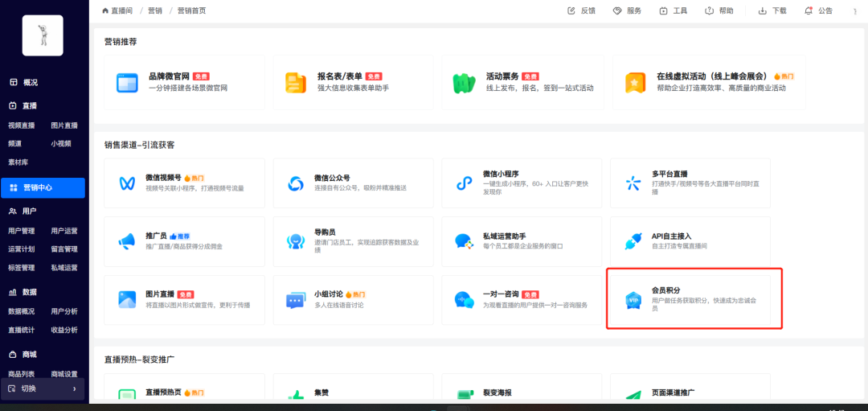Select 营销中心 in the sidebar
The width and height of the screenshot is (868, 411).
37,187
